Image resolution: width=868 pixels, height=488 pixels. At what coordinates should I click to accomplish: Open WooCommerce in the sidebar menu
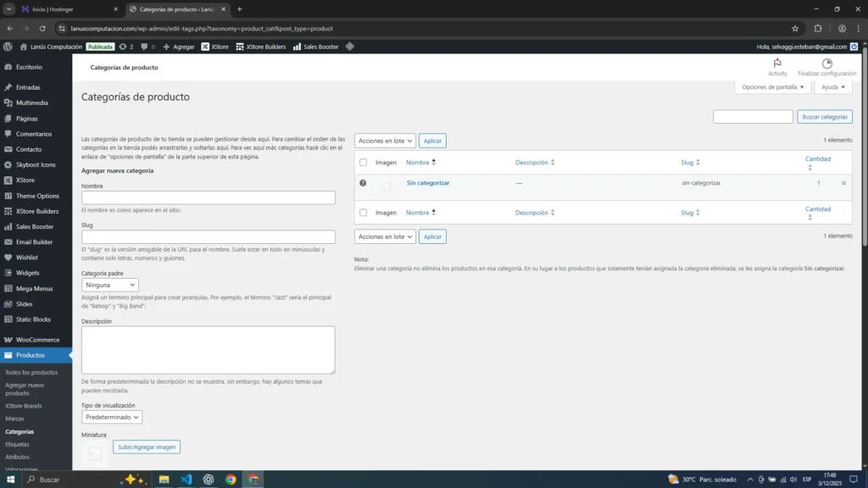coord(37,340)
